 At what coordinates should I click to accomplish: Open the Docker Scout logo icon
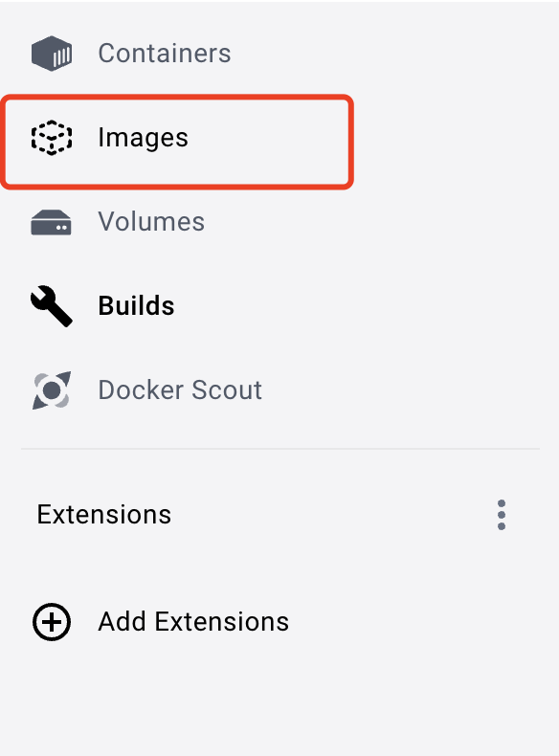pos(52,390)
